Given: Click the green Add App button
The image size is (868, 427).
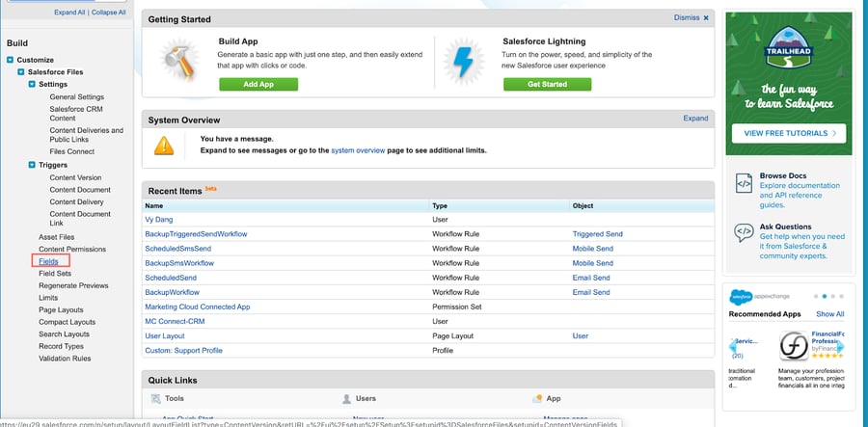Looking at the screenshot, I should pyautogui.click(x=258, y=84).
